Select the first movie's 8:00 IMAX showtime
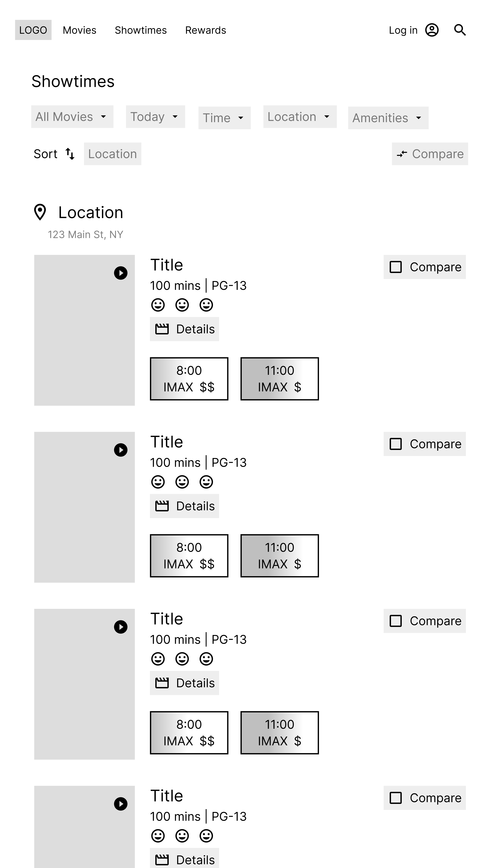483x868 pixels. 189,379
